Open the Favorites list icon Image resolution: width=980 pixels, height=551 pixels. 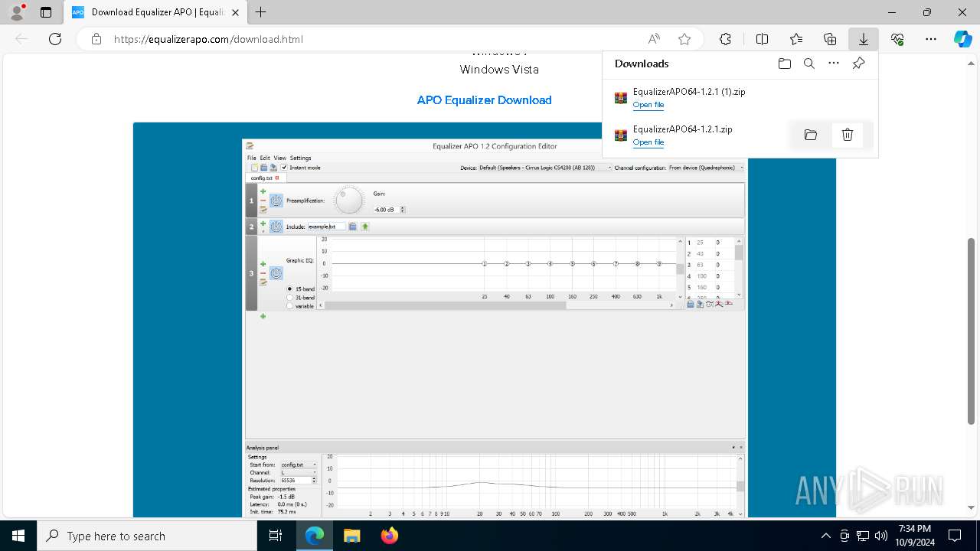796,39
